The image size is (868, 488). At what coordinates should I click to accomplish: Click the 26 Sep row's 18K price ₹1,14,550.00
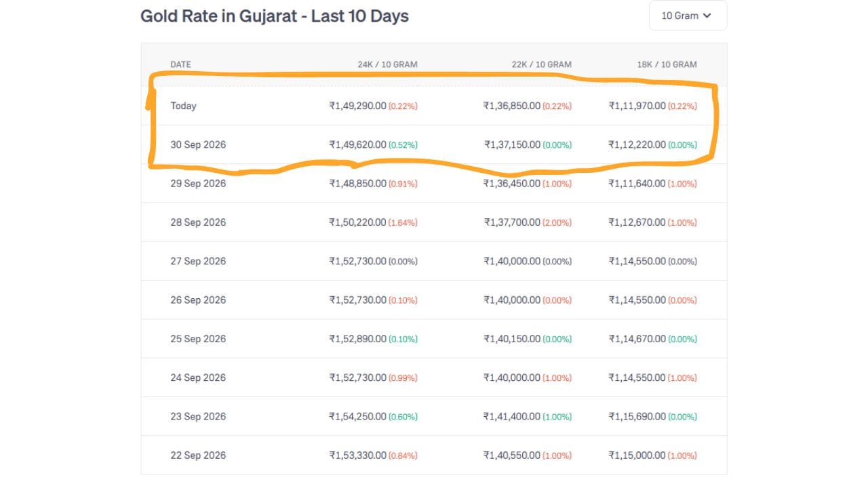point(637,300)
